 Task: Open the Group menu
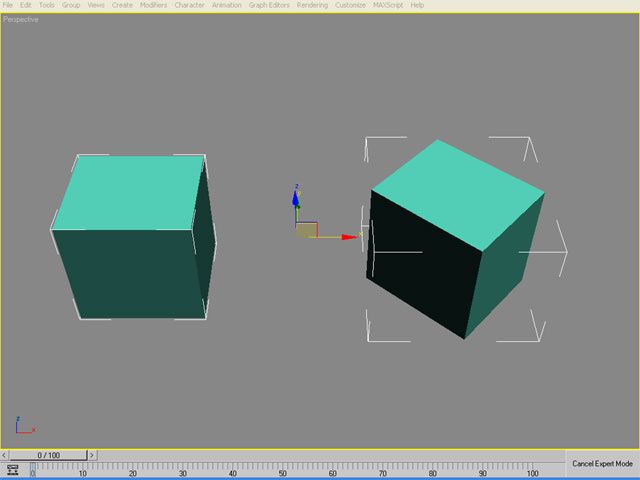[71, 5]
